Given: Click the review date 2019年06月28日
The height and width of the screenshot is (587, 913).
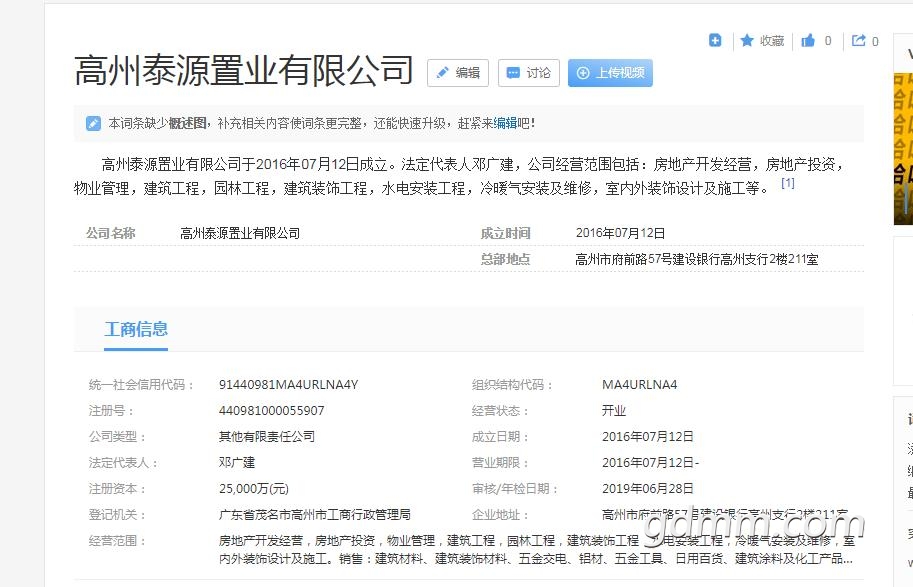Looking at the screenshot, I should [x=647, y=489].
